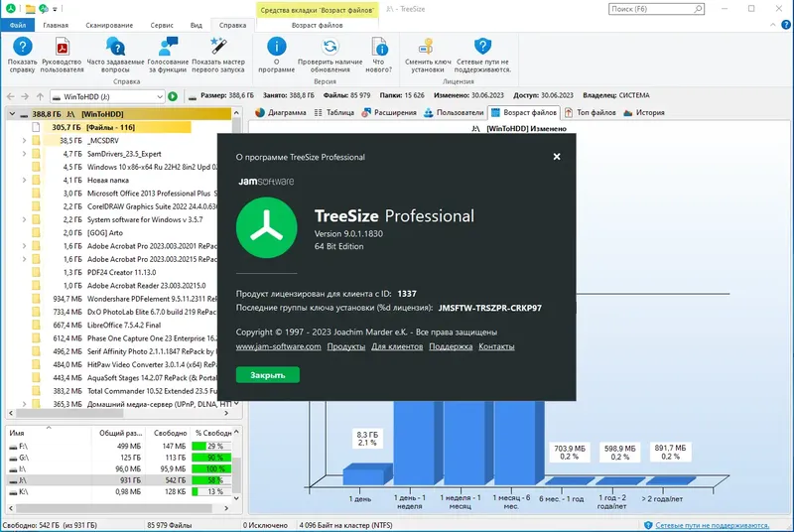Open the Для клиентов link
The width and height of the screenshot is (794, 532).
(397, 346)
